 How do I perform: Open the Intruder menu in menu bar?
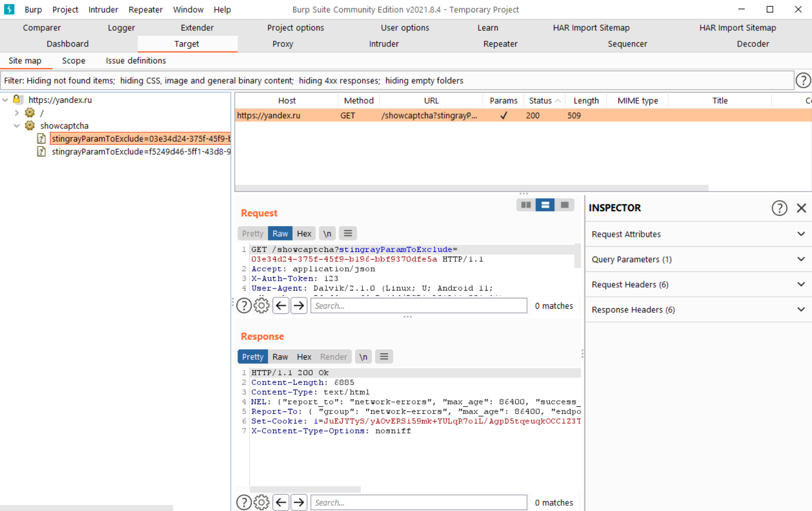click(103, 9)
